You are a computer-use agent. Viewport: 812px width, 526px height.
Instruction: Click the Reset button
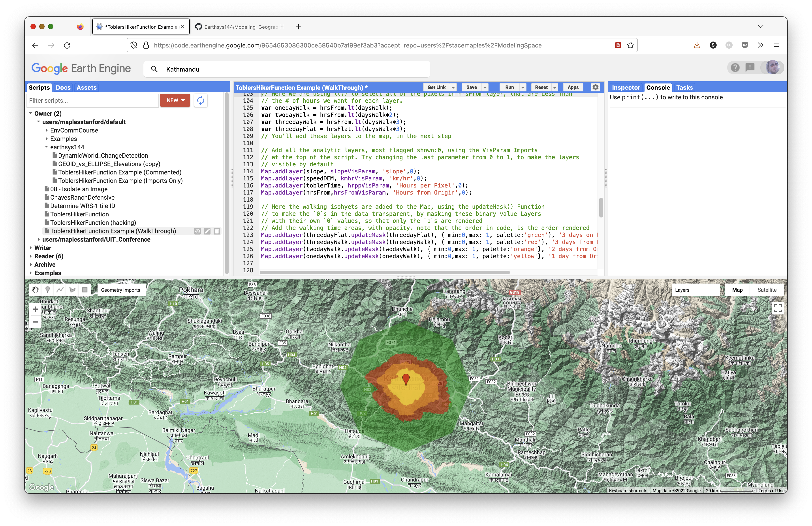point(541,87)
